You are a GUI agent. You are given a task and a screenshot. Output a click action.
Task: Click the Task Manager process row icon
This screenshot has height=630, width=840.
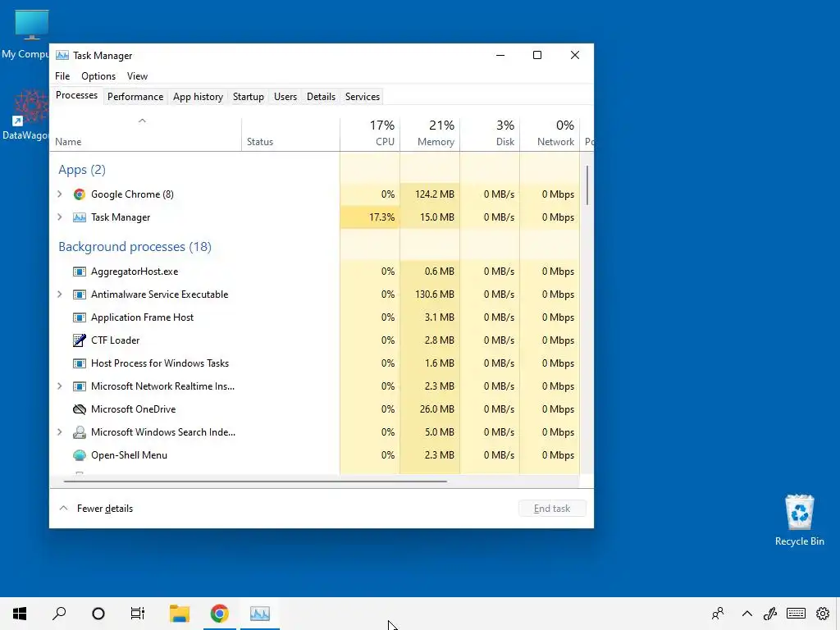pos(80,217)
